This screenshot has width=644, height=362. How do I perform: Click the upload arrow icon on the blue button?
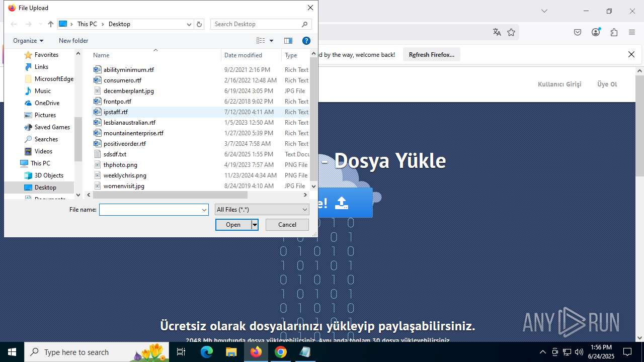342,203
